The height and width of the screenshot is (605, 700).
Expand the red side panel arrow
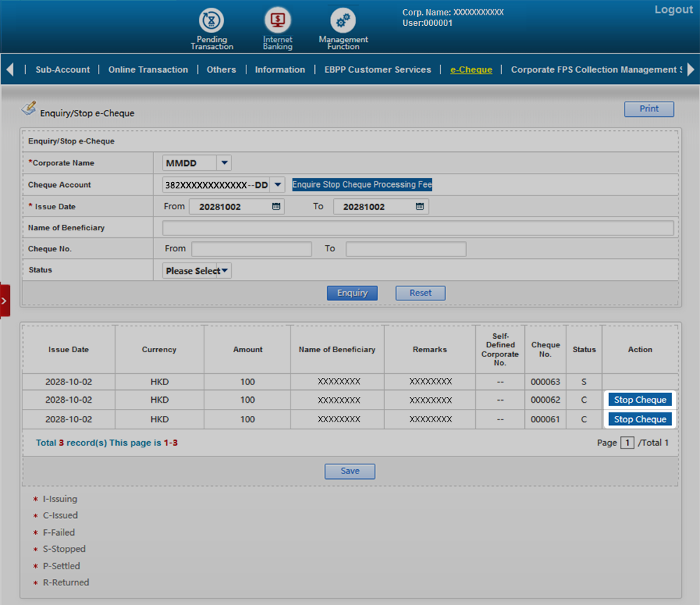5,300
